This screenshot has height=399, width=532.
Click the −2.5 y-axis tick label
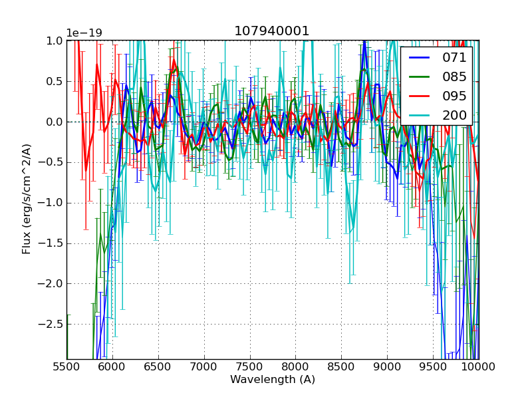[x=50, y=324]
